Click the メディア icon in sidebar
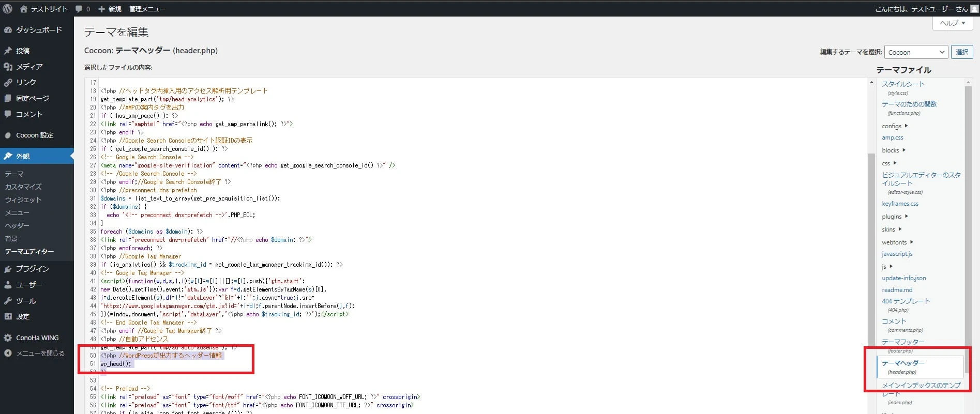The width and height of the screenshot is (980, 414). pos(8,67)
